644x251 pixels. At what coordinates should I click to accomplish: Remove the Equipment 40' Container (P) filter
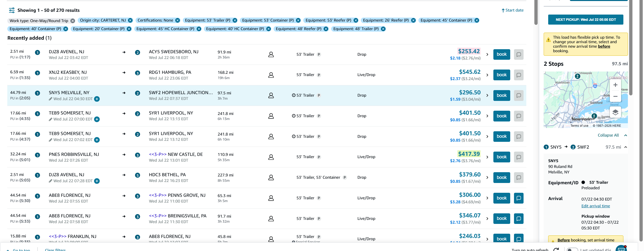pos(66,29)
